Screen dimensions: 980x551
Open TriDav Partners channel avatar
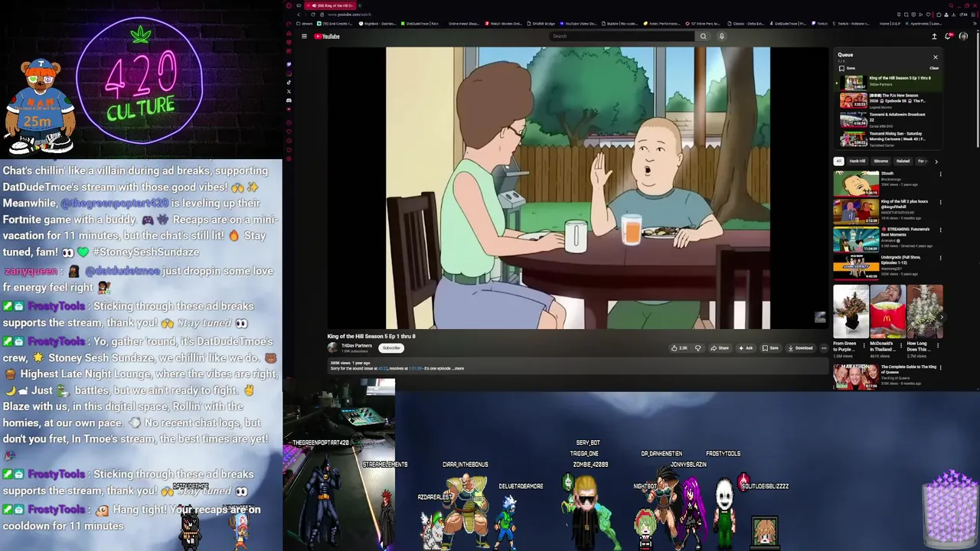point(332,347)
